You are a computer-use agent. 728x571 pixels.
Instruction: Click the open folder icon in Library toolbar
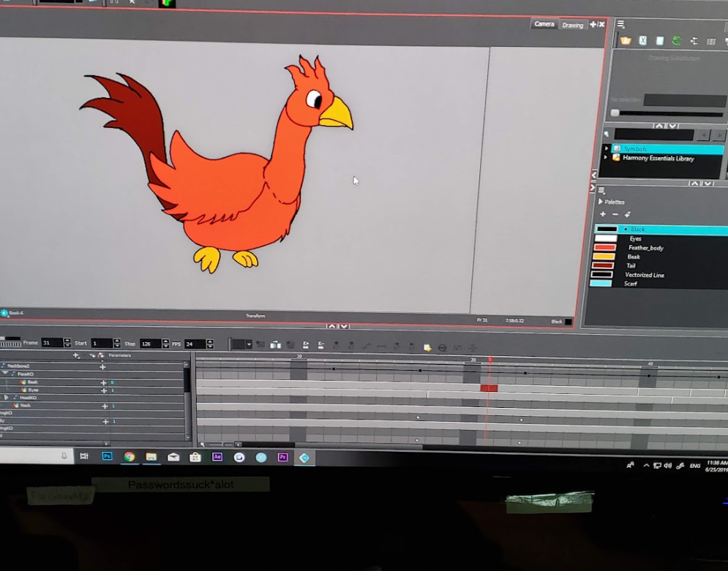pos(626,41)
